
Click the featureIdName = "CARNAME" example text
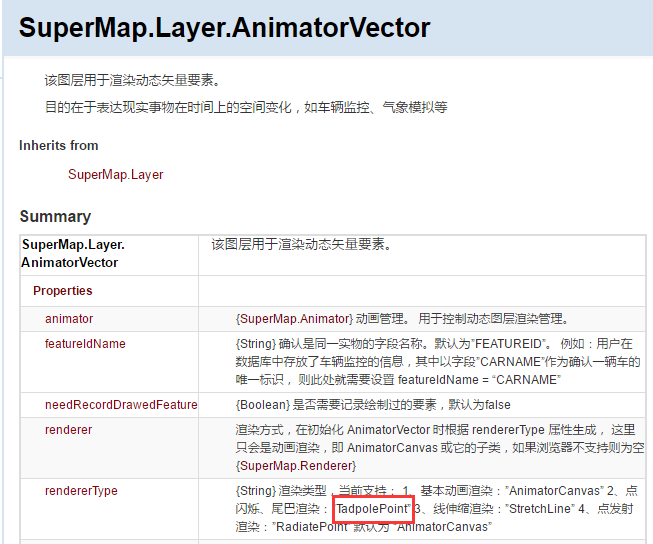point(479,379)
